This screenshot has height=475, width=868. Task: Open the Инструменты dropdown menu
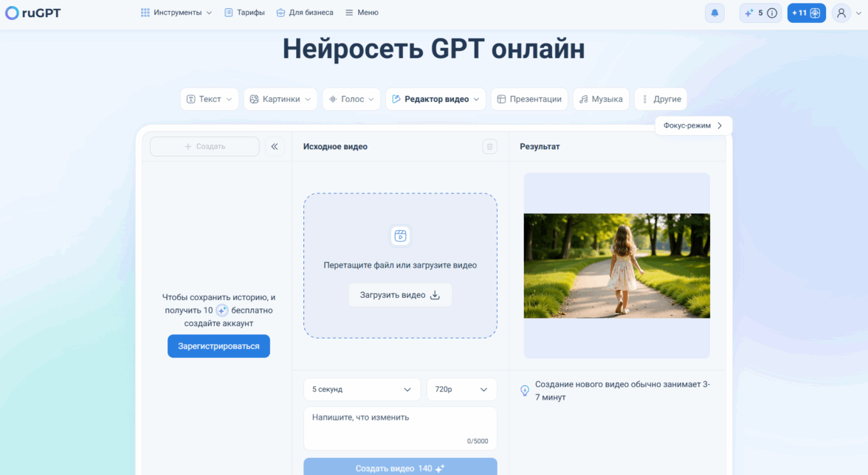pyautogui.click(x=176, y=13)
